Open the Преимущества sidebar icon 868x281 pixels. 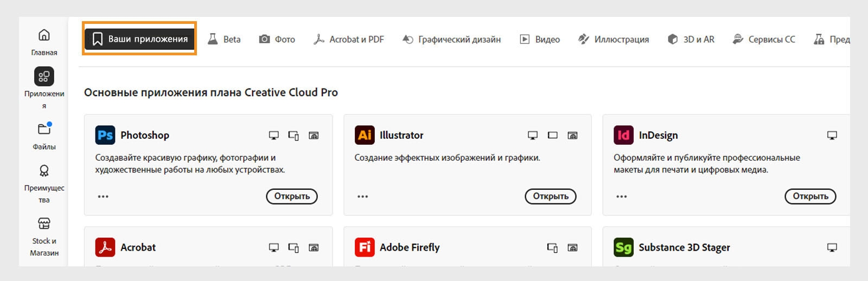(44, 171)
